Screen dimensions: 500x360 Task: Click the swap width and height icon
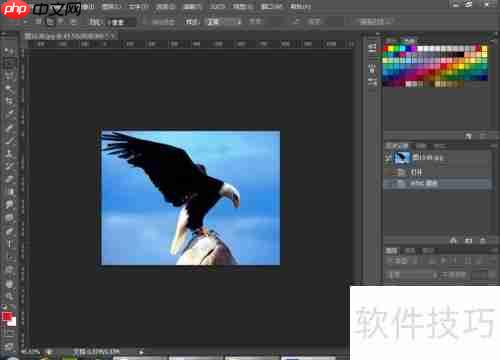[296, 22]
